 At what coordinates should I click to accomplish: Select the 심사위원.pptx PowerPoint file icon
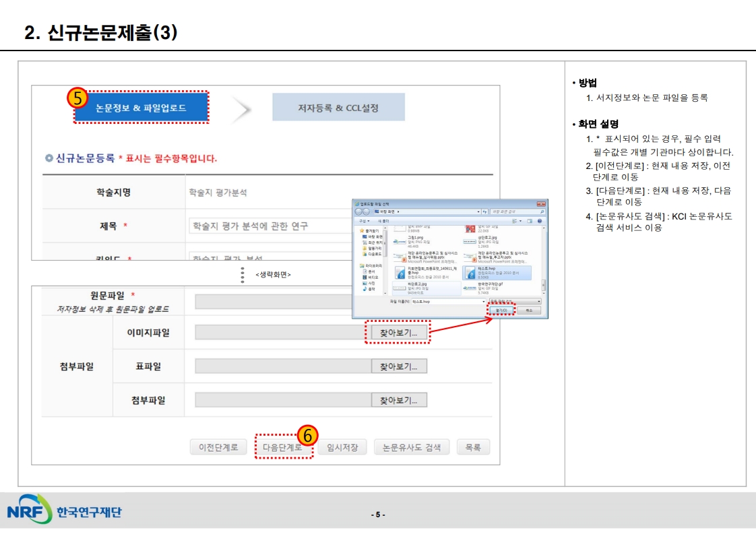400,258
